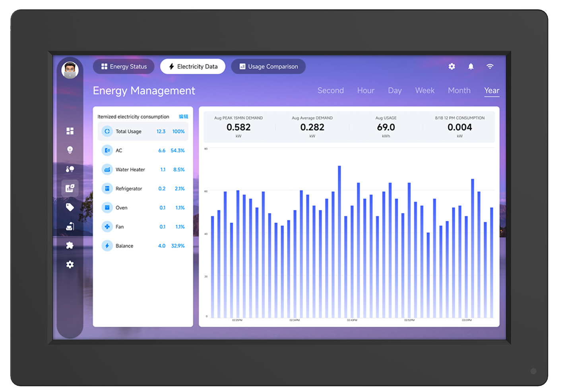Open the sidebar settings gear at bottom
This screenshot has height=392, width=562.
[x=70, y=265]
